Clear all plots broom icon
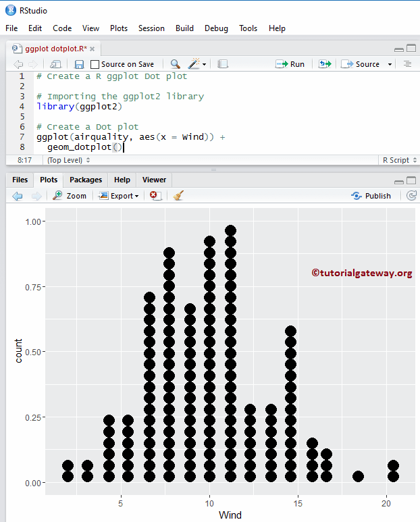This screenshot has width=420, height=522. [x=178, y=195]
